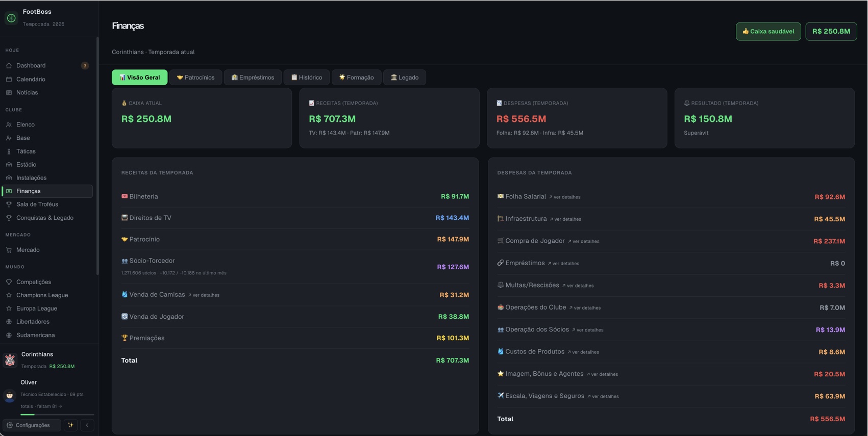This screenshot has width=868, height=436.
Task: Click the FootBoss logo icon
Action: 11,18
